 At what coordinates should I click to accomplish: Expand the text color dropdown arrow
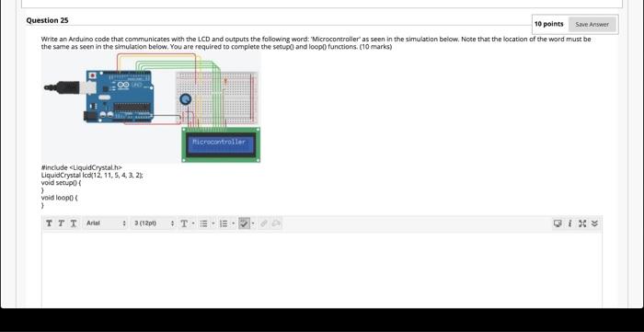[x=193, y=223]
